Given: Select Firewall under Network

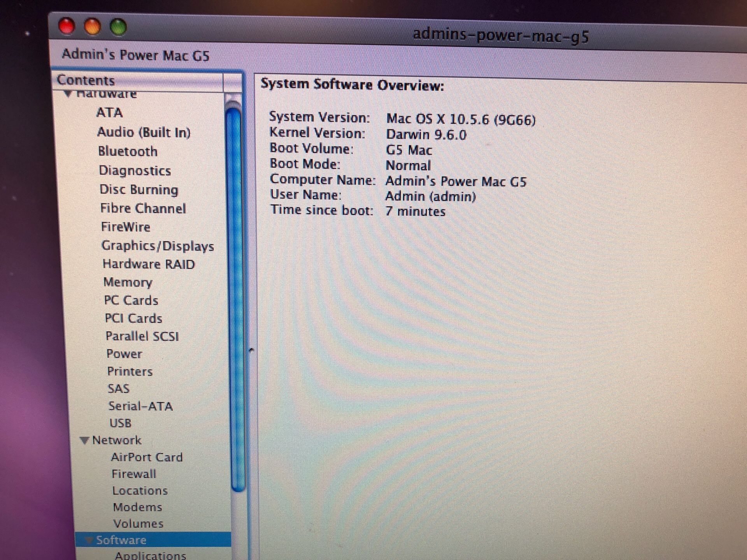Looking at the screenshot, I should [x=134, y=474].
